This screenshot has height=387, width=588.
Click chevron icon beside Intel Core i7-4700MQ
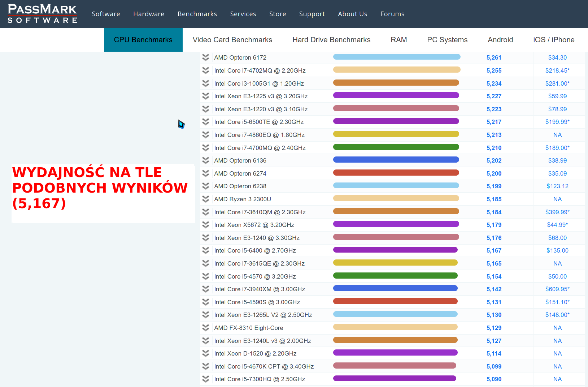[x=206, y=148]
